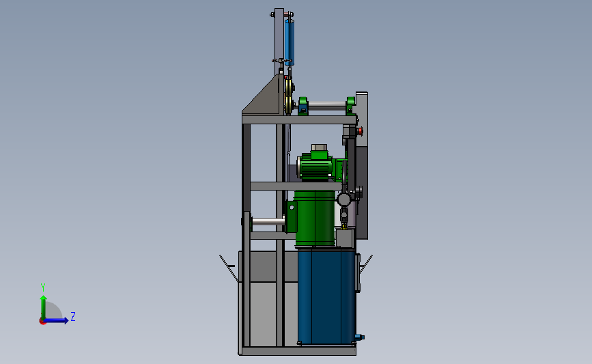Select the round pressure gauge
This screenshot has height=364, width=592.
[x=343, y=199]
